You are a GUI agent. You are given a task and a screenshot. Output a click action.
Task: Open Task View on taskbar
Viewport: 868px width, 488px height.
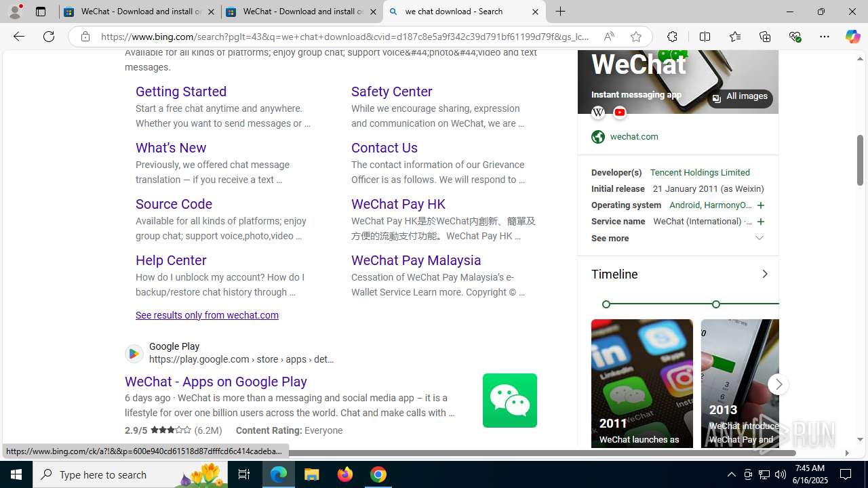coord(243,474)
